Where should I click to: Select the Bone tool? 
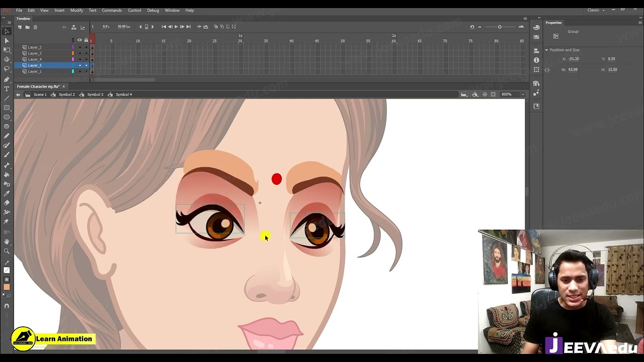click(x=7, y=165)
